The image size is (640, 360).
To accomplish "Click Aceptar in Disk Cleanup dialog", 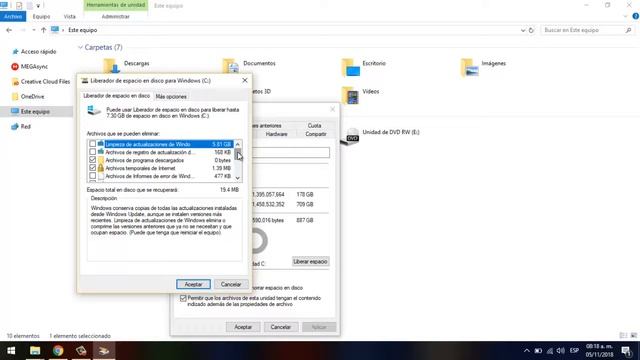I will click(x=193, y=284).
